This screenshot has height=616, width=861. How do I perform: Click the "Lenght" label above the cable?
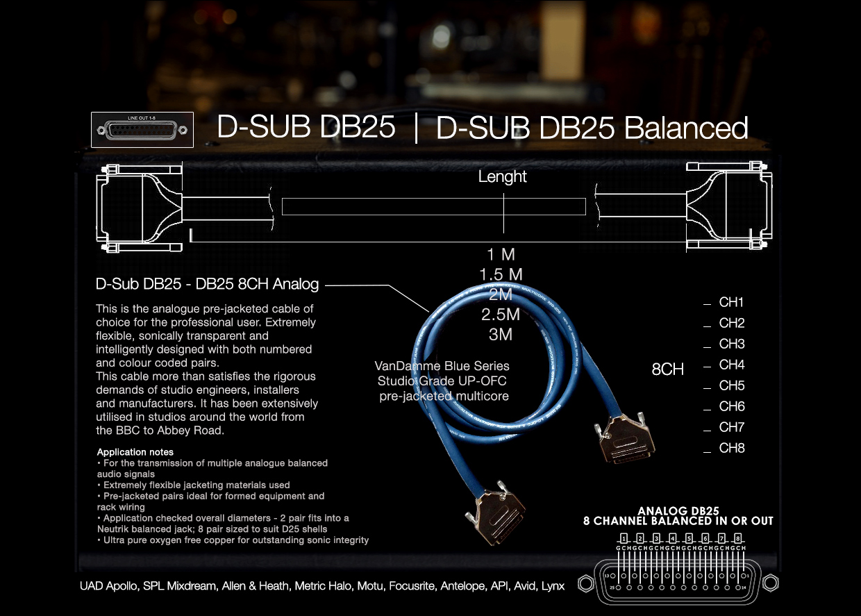point(503,177)
